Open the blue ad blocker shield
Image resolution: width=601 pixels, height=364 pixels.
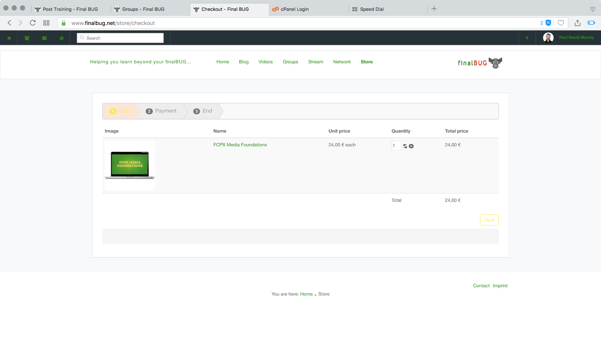tap(548, 23)
